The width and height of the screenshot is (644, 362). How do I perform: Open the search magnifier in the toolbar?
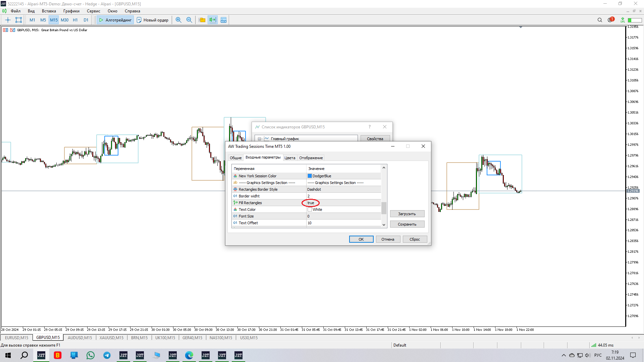600,20
